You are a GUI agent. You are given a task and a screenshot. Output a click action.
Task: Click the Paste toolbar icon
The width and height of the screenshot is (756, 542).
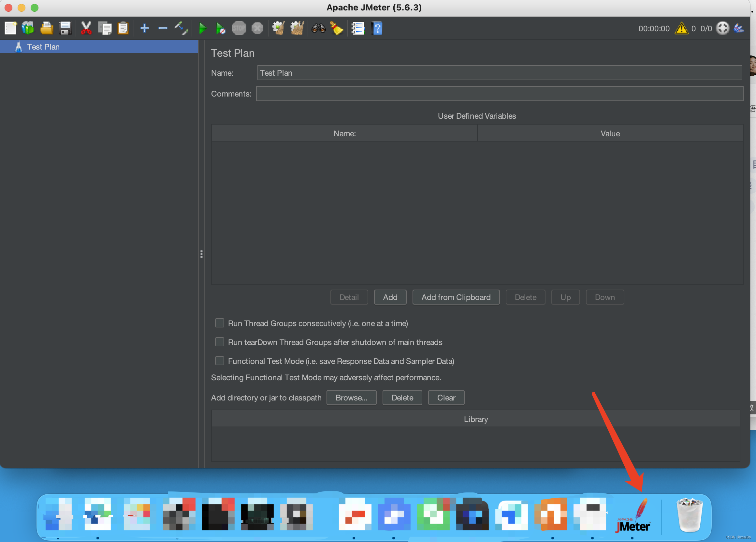[123, 28]
